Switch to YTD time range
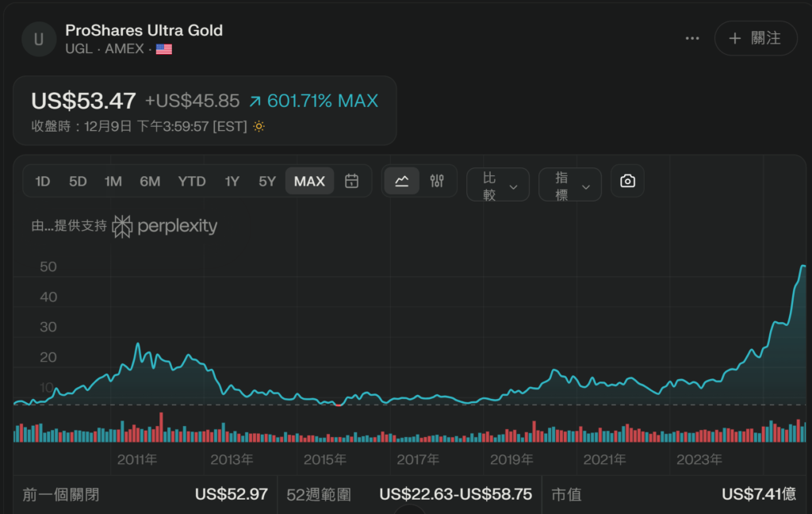The image size is (812, 514). tap(192, 181)
